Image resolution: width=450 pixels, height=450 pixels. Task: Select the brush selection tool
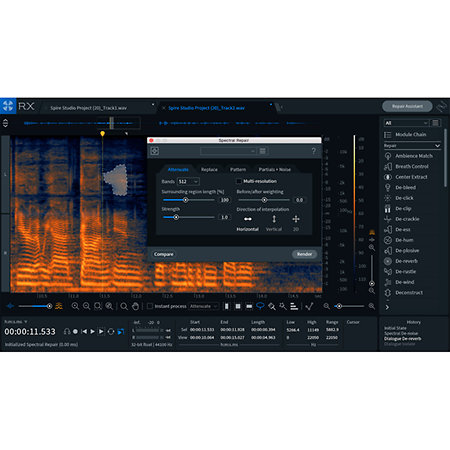pyautogui.click(x=272, y=306)
